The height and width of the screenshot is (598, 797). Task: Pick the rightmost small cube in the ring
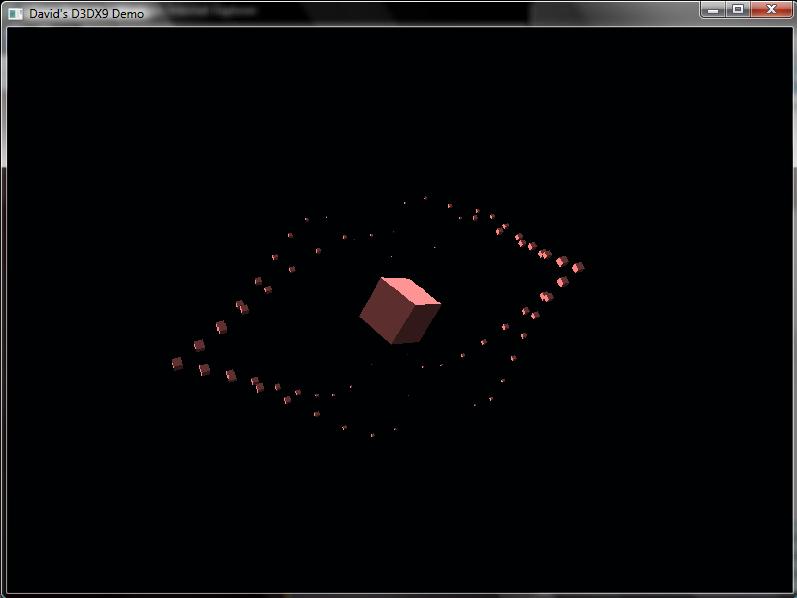coord(578,267)
